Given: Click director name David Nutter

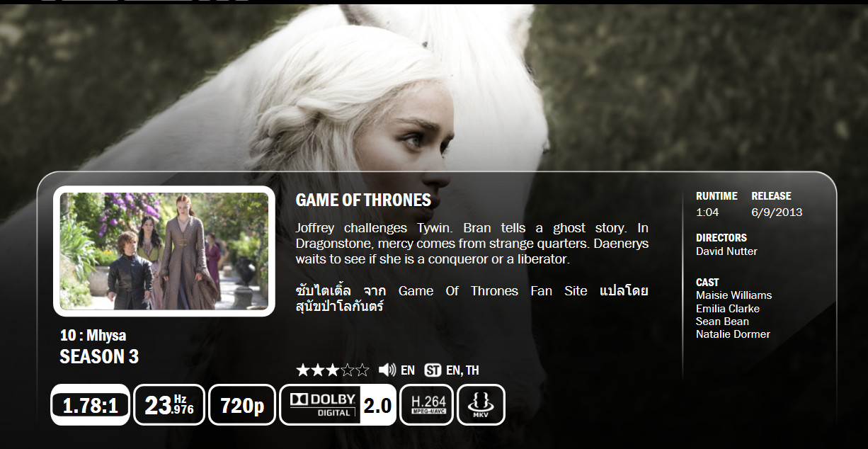Looking at the screenshot, I should click(x=726, y=251).
